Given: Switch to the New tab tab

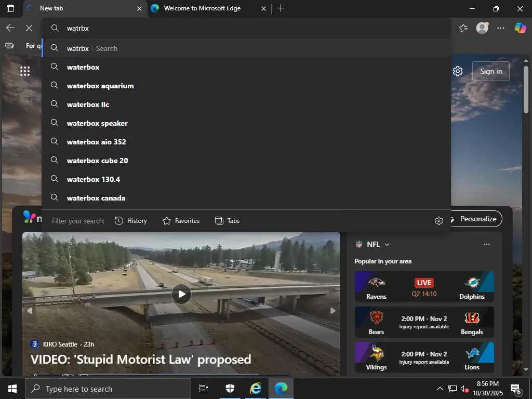Looking at the screenshot, I should click(x=85, y=8).
